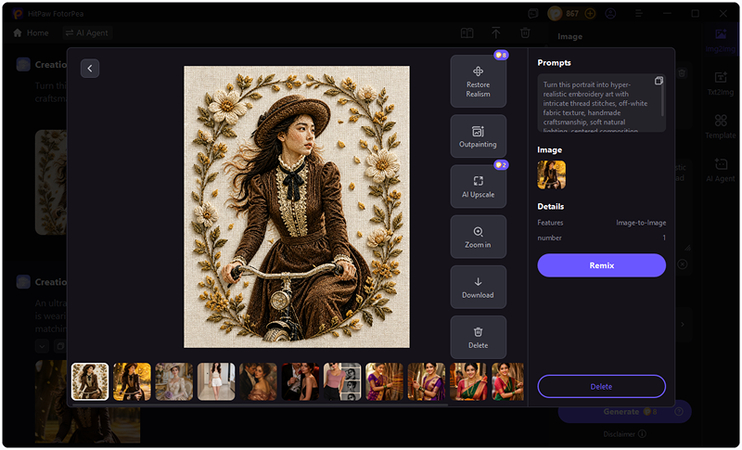Screen dimensions: 742x450
Task: Select the woman in white hat thumbnail
Action: pyautogui.click(x=174, y=382)
